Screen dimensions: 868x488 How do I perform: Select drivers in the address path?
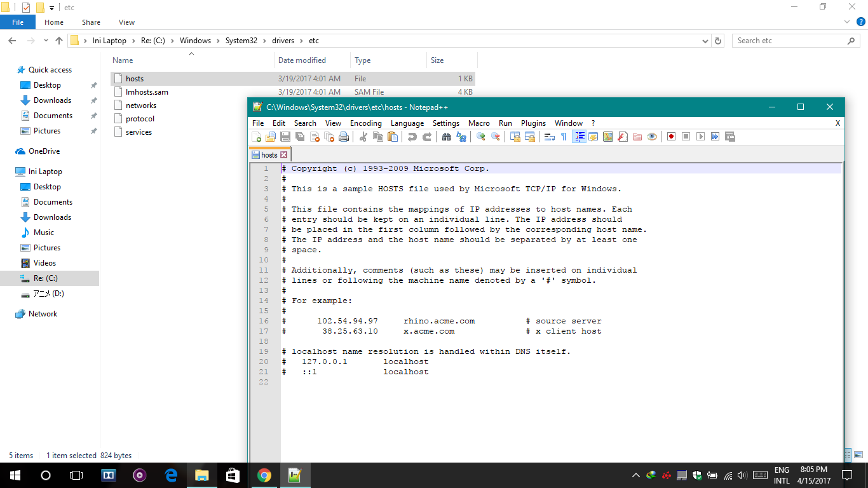coord(283,41)
